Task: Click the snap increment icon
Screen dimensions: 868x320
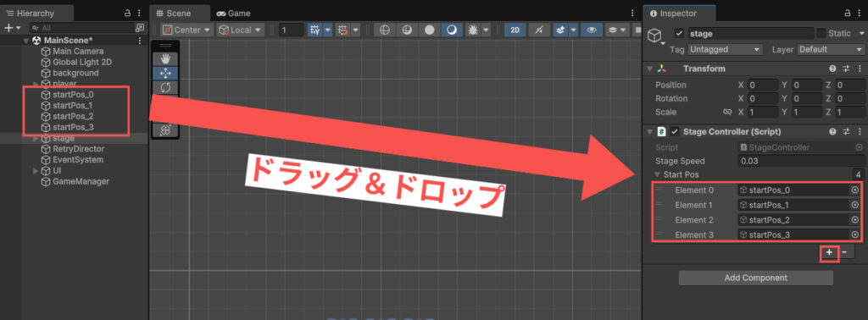Action: pos(343,30)
